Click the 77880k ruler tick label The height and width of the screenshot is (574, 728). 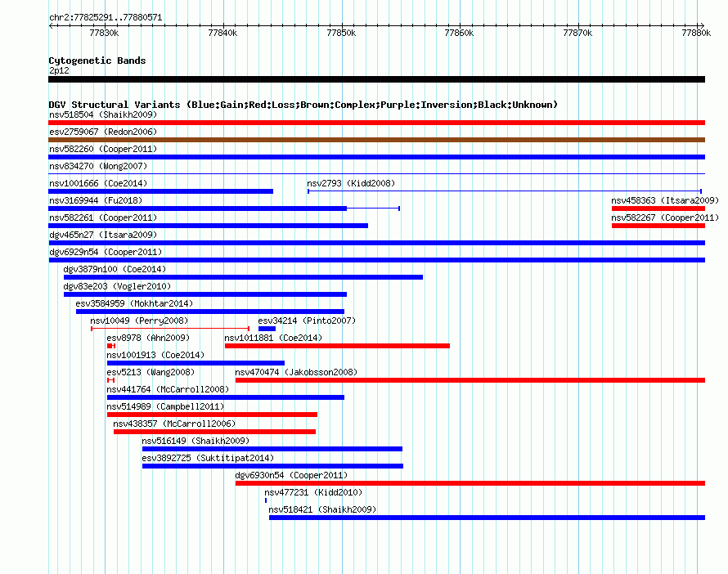(x=696, y=33)
